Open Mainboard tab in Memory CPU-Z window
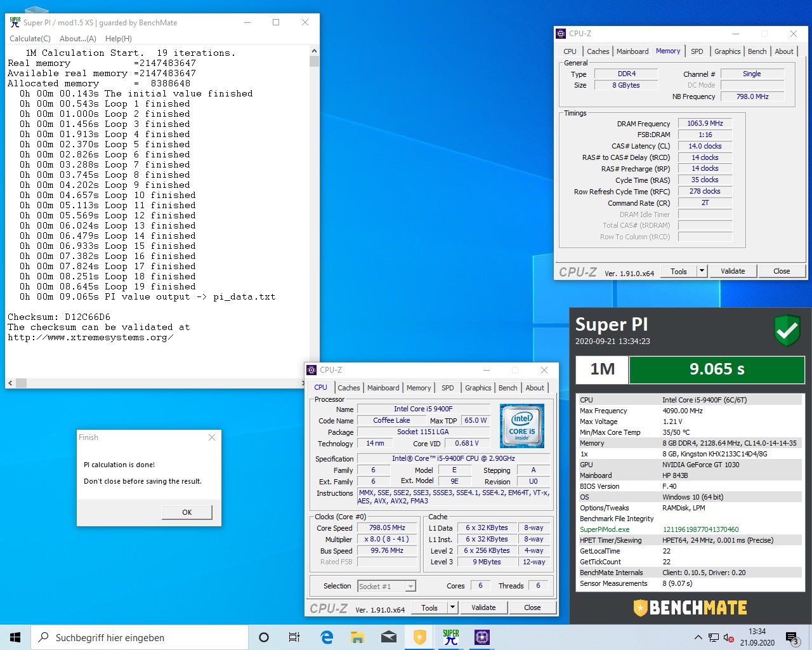The width and height of the screenshot is (812, 650). coord(632,51)
